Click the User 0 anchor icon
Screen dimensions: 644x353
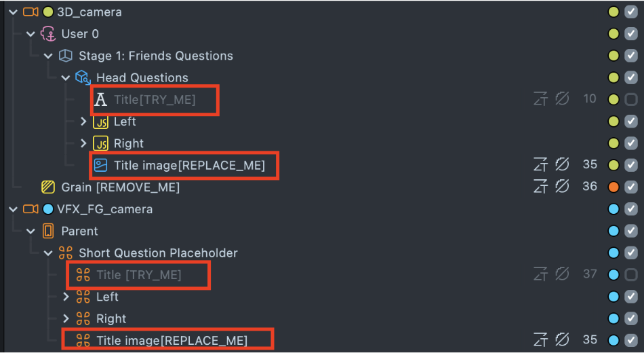coord(48,34)
